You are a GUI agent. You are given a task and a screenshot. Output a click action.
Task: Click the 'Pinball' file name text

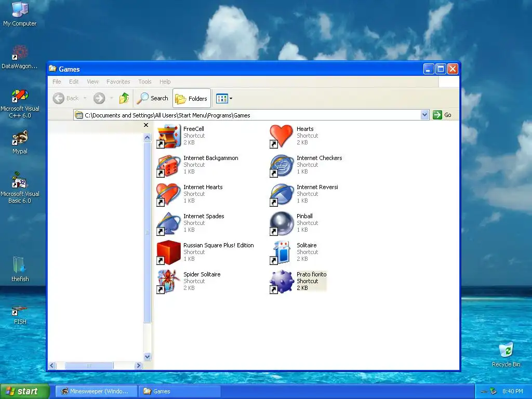pos(304,216)
